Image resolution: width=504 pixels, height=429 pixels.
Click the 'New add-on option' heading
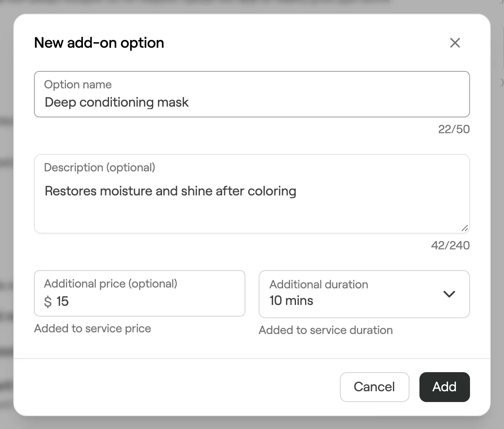tap(99, 43)
